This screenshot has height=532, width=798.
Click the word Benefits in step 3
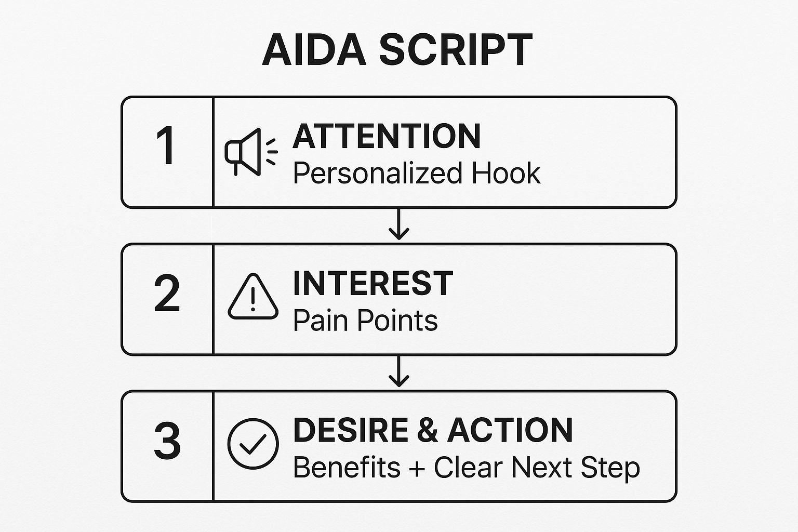pos(347,468)
